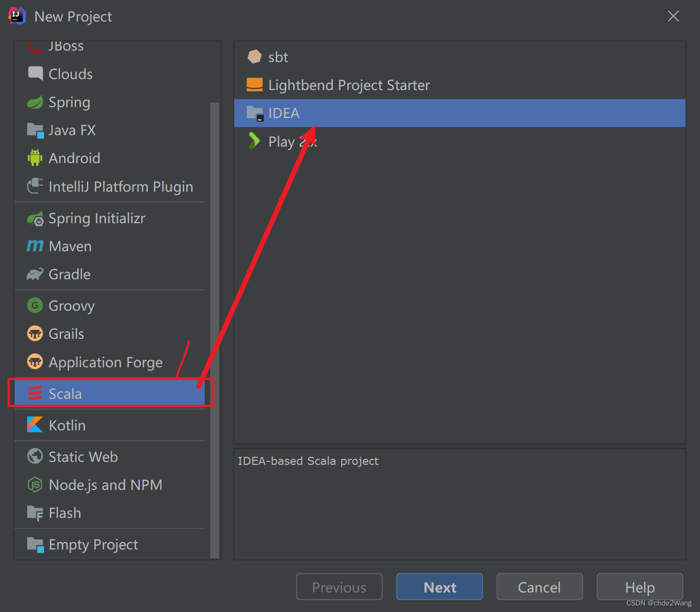The width and height of the screenshot is (700, 612).
Task: Click the Maven m icon
Action: point(35,246)
